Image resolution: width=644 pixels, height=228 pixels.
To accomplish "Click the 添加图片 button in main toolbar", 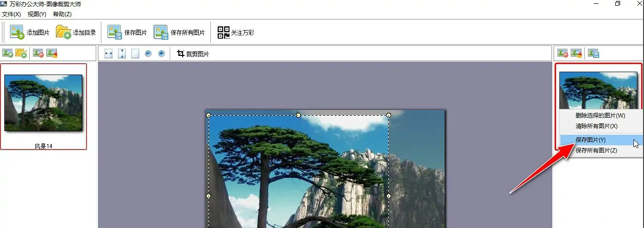I will pos(30,33).
